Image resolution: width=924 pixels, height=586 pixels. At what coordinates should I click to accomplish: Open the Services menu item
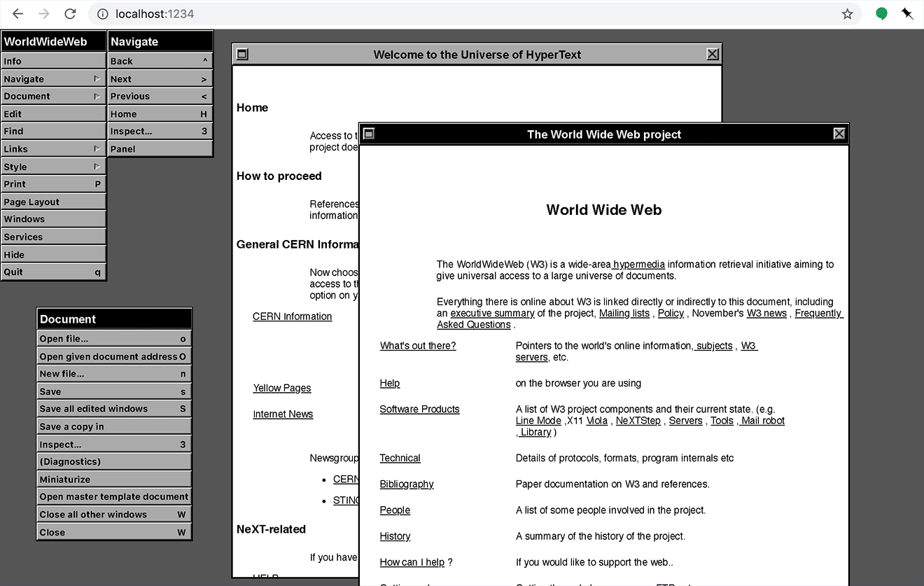[53, 237]
